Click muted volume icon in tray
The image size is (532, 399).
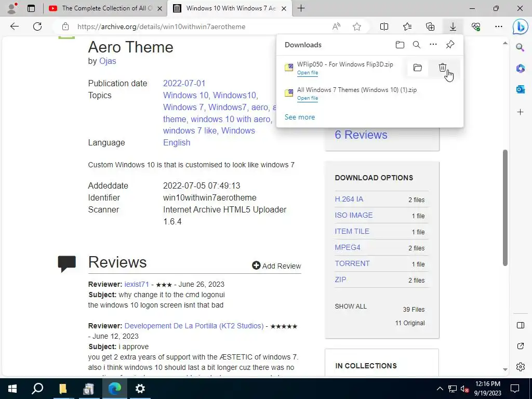[465, 389]
